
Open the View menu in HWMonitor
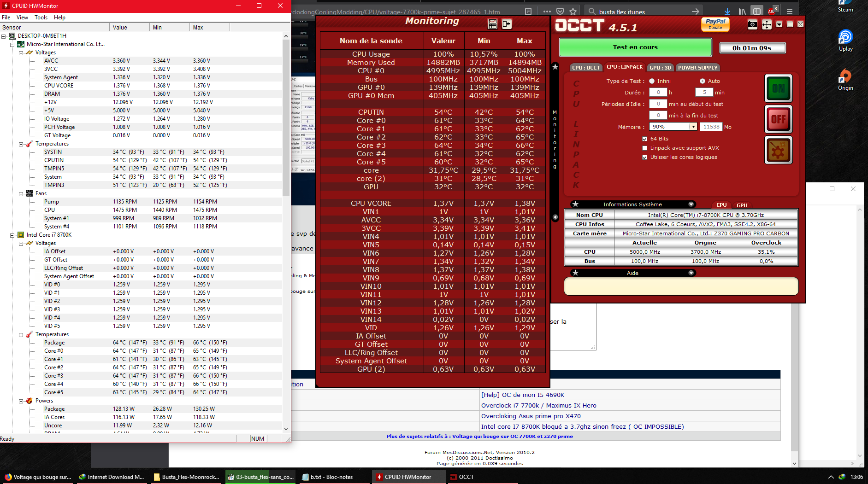click(x=22, y=17)
